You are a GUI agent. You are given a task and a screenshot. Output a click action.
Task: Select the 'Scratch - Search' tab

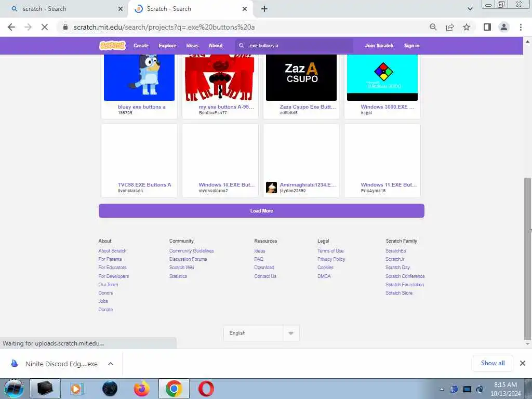[190, 9]
